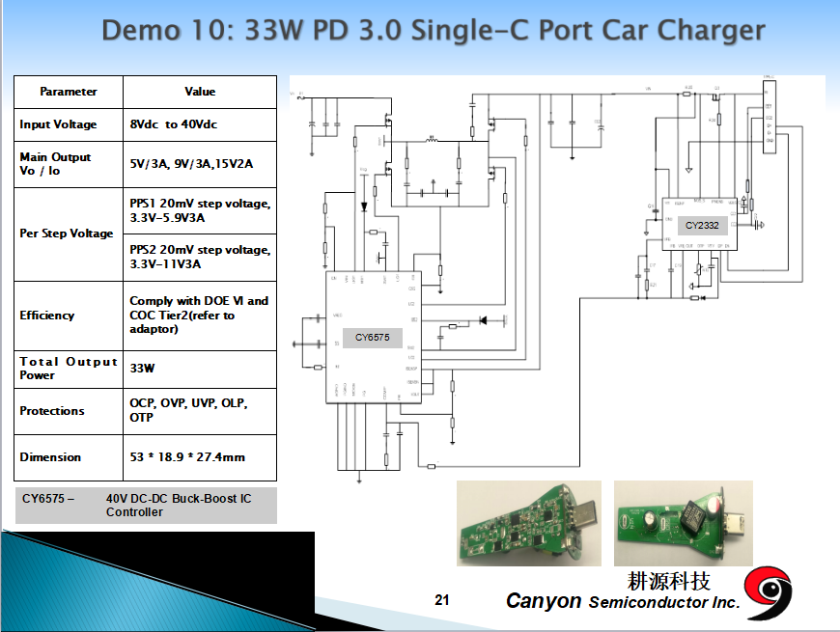Select the 'OCP, OVP, UVP, OLP, OTP' cell

pyautogui.click(x=200, y=411)
